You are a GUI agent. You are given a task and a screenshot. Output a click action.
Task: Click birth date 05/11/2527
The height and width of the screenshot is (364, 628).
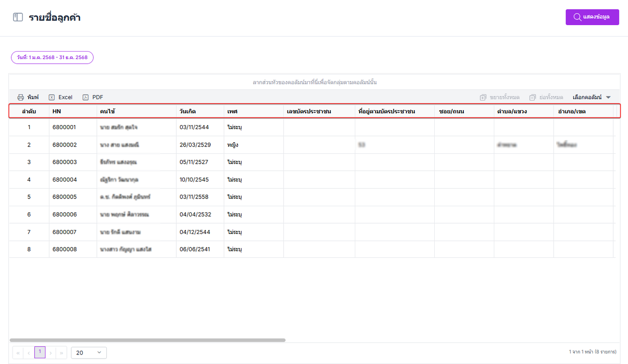[194, 162]
